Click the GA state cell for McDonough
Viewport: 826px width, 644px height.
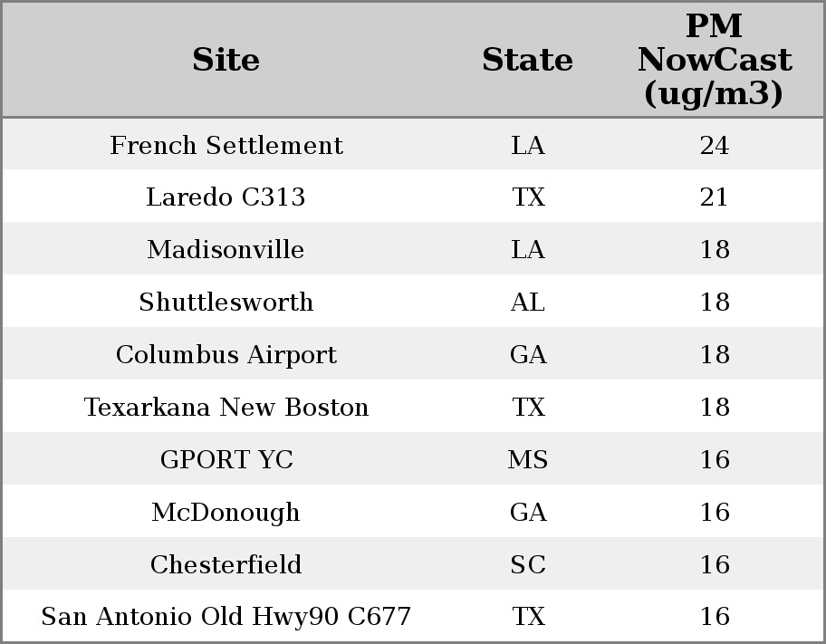pos(528,513)
